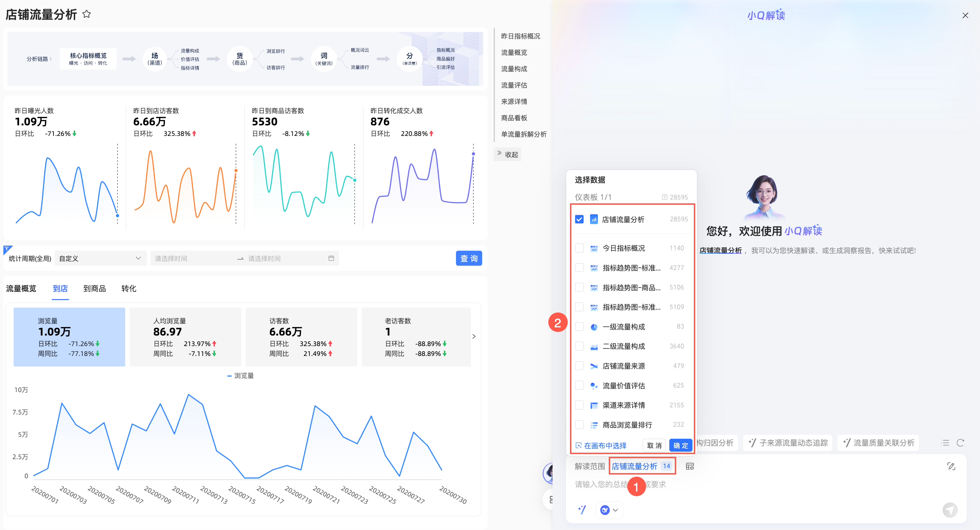Click calendar icon in date range field
This screenshot has width=980, height=530.
pyautogui.click(x=331, y=258)
